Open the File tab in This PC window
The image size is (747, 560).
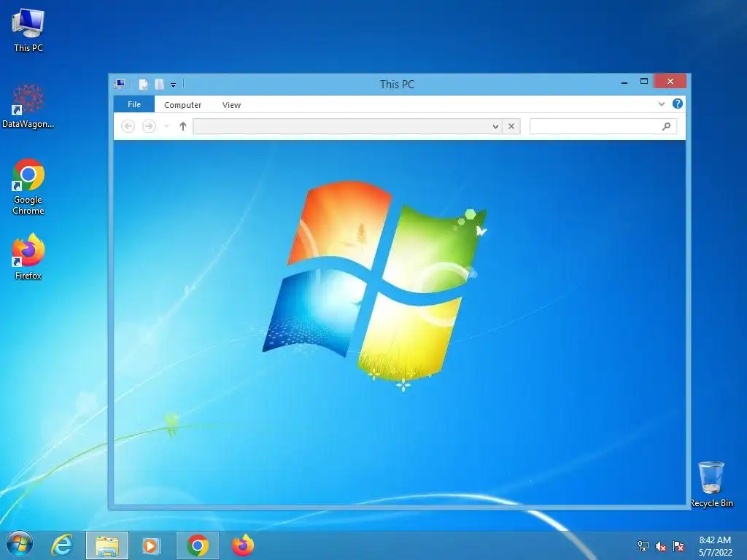click(134, 104)
